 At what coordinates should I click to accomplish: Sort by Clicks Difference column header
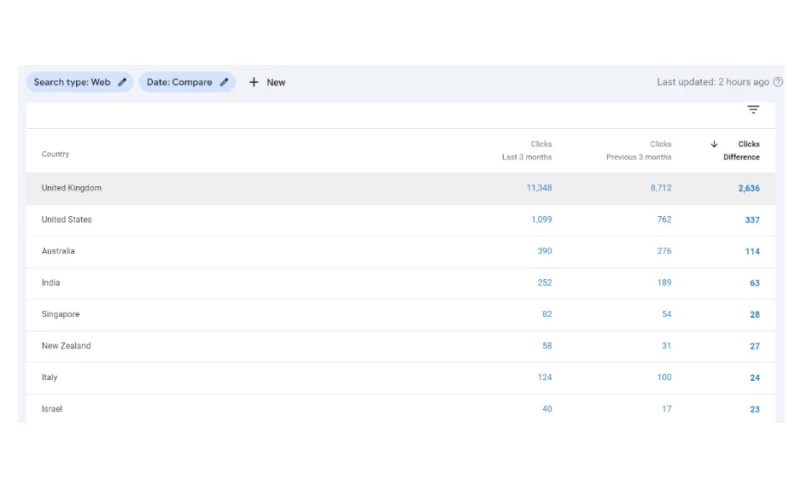tap(742, 150)
